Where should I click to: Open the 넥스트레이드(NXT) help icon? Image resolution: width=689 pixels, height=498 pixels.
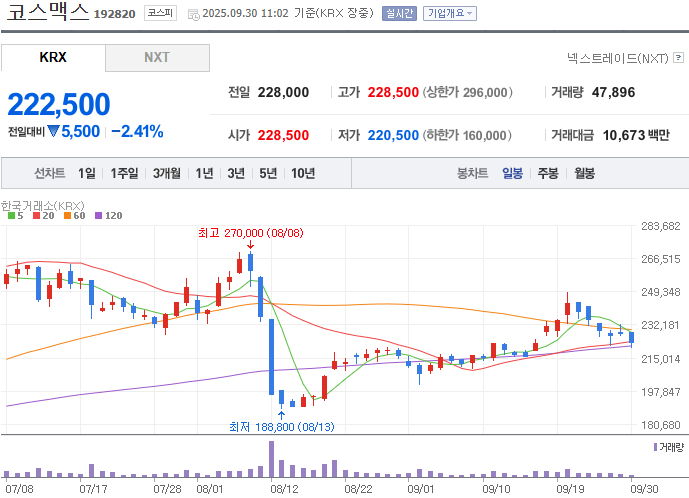click(678, 57)
